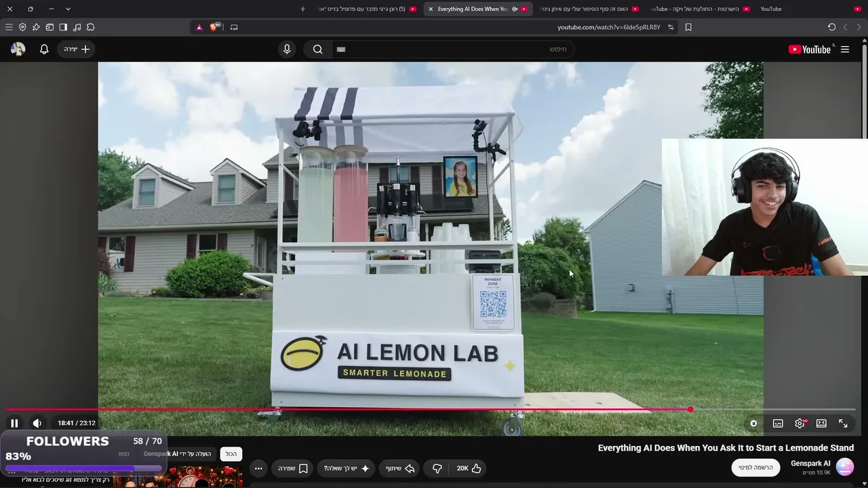Click the 18:41 / 23:12 time display
The height and width of the screenshot is (488, 868).
77,423
